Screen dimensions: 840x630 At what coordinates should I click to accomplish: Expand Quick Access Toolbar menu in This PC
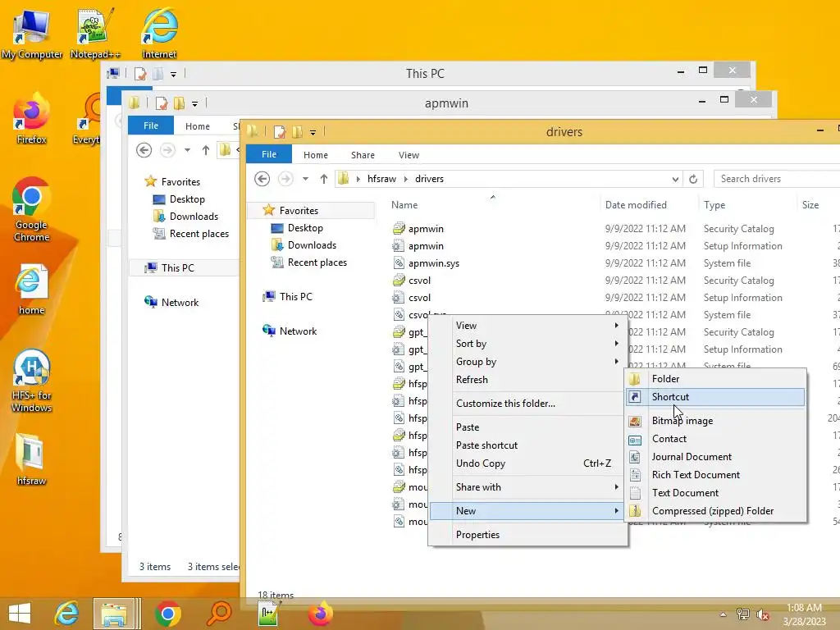[x=174, y=75]
